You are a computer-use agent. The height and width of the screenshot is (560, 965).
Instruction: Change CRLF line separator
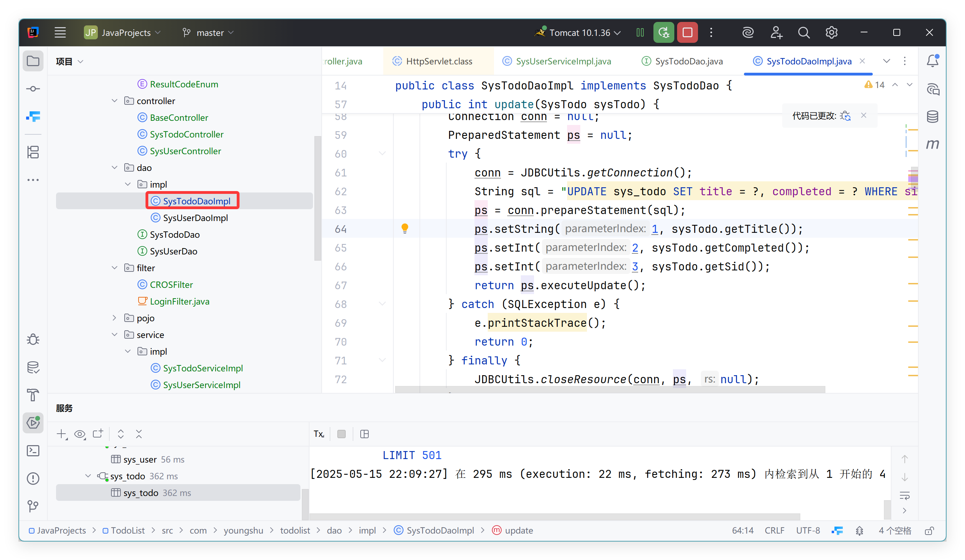[x=774, y=530]
